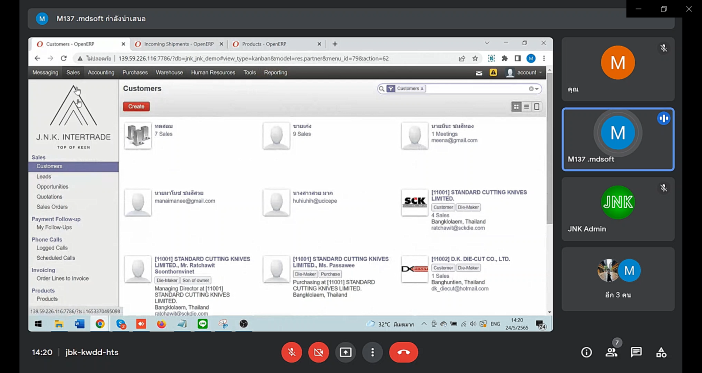Click the J.N.K. INTERTRADE logo
Viewport: 702px width, 373px height.
point(73,117)
